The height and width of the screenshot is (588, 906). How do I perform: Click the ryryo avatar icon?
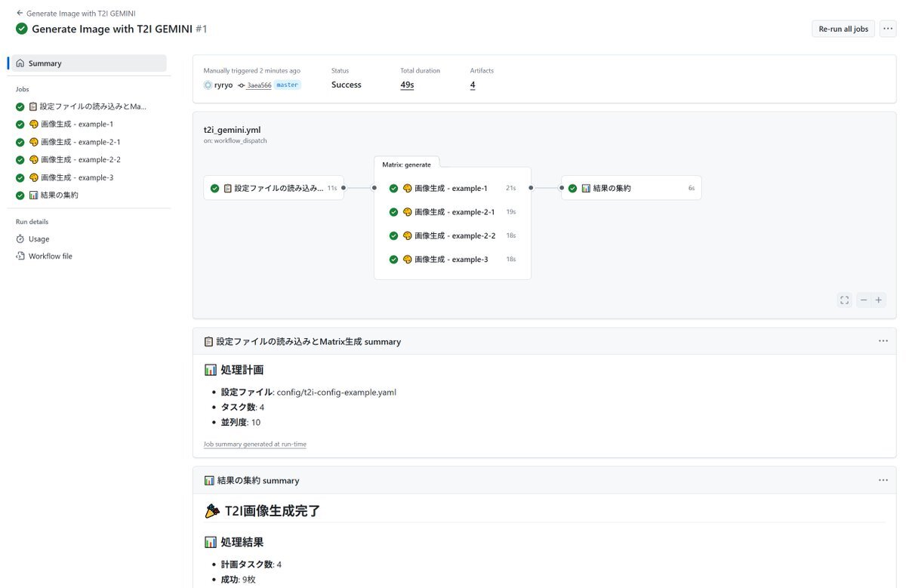[x=208, y=85]
